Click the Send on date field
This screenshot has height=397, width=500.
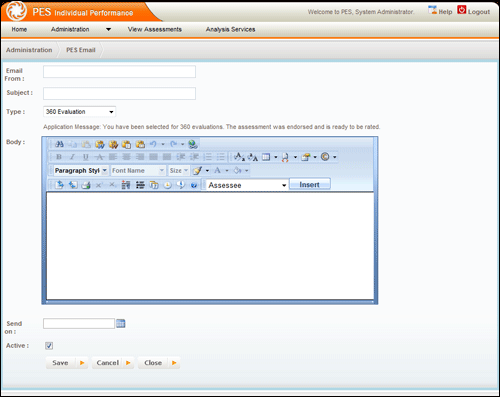(79, 324)
